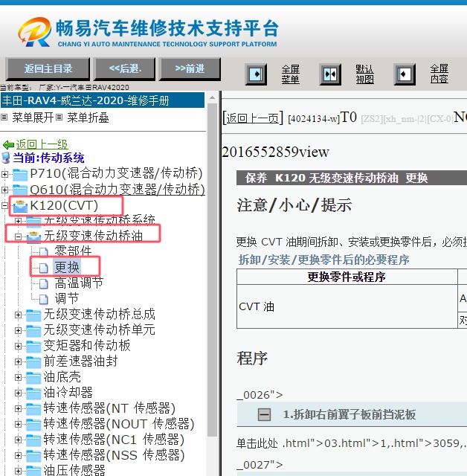Click the 油底壳 folder icon
The width and height of the screenshot is (467, 476).
(x=33, y=377)
